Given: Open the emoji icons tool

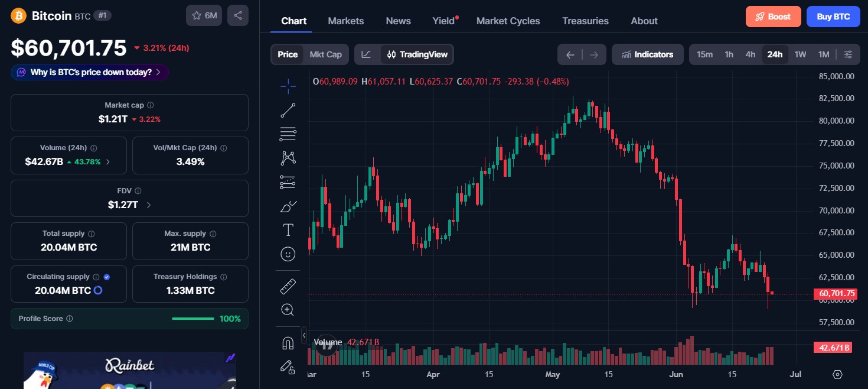Looking at the screenshot, I should click(x=288, y=254).
